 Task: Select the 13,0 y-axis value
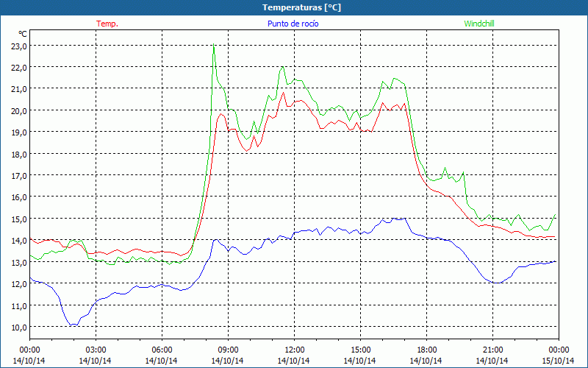tap(20, 262)
